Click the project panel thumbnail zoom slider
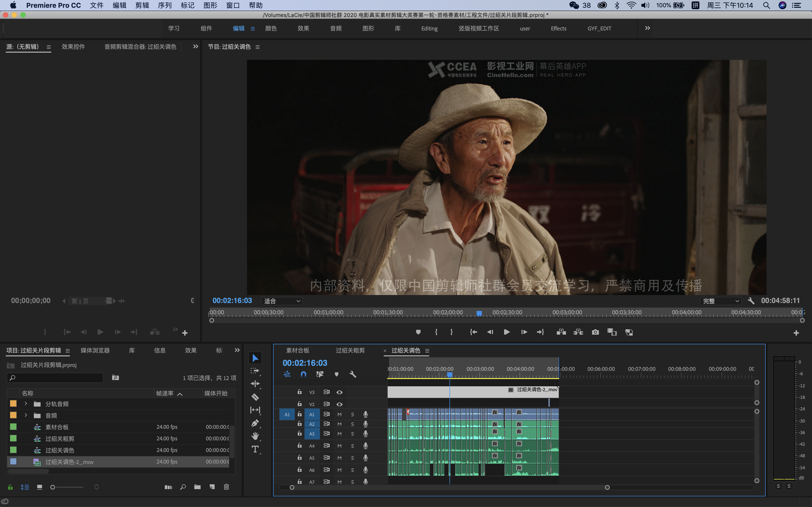This screenshot has width=812, height=507. point(53,487)
